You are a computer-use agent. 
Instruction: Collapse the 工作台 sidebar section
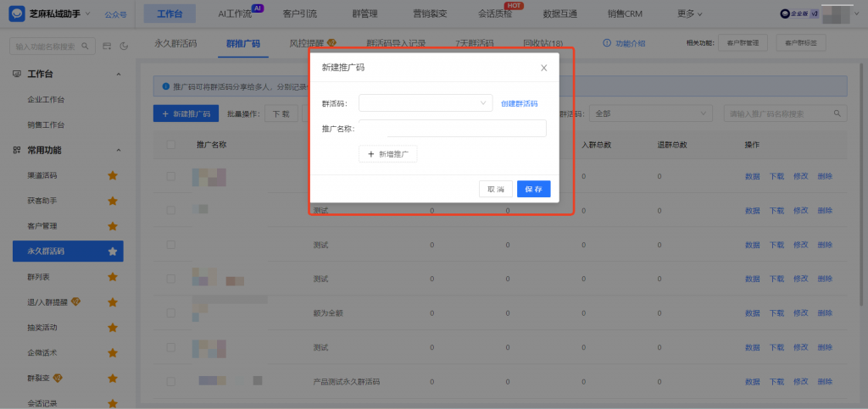point(118,75)
